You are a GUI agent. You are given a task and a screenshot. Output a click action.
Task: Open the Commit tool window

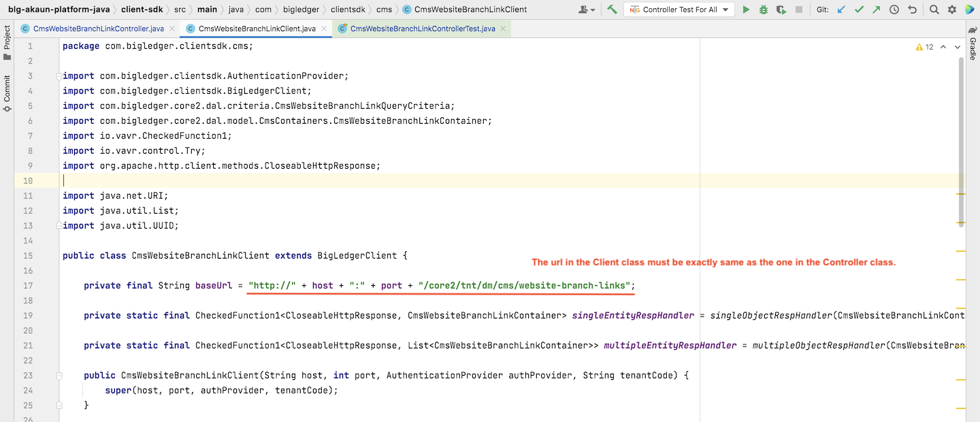7,93
